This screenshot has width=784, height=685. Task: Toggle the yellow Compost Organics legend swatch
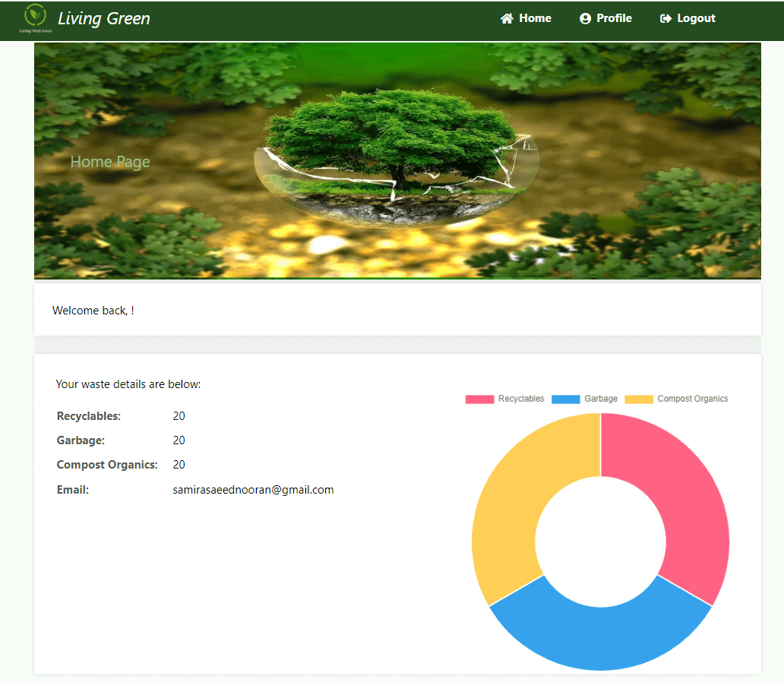point(638,399)
